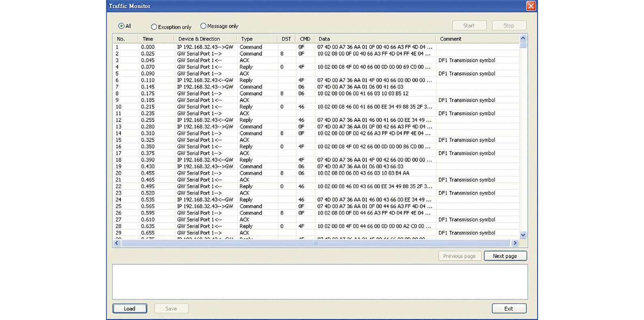Screen dimensions: 644x320
Task: Click the Data column header
Action: (324, 39)
